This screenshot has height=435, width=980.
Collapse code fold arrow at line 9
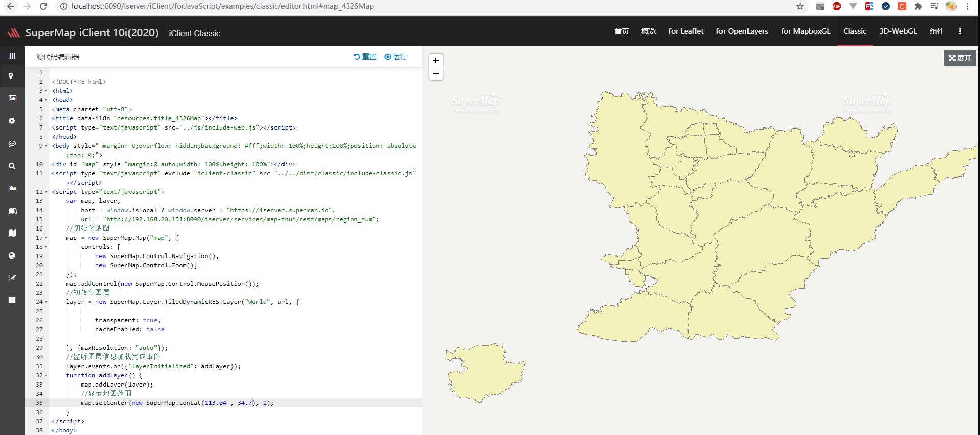click(x=46, y=146)
